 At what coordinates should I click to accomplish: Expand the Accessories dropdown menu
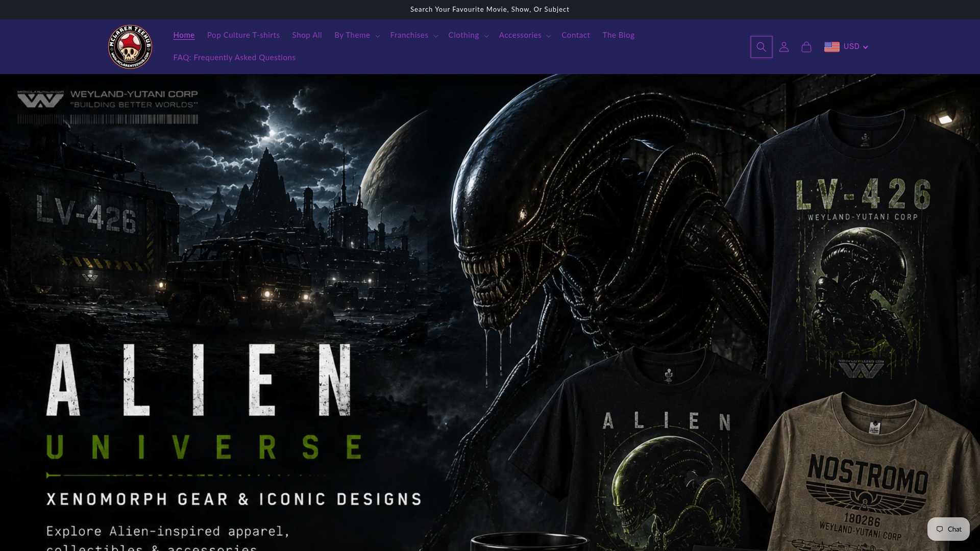point(525,35)
